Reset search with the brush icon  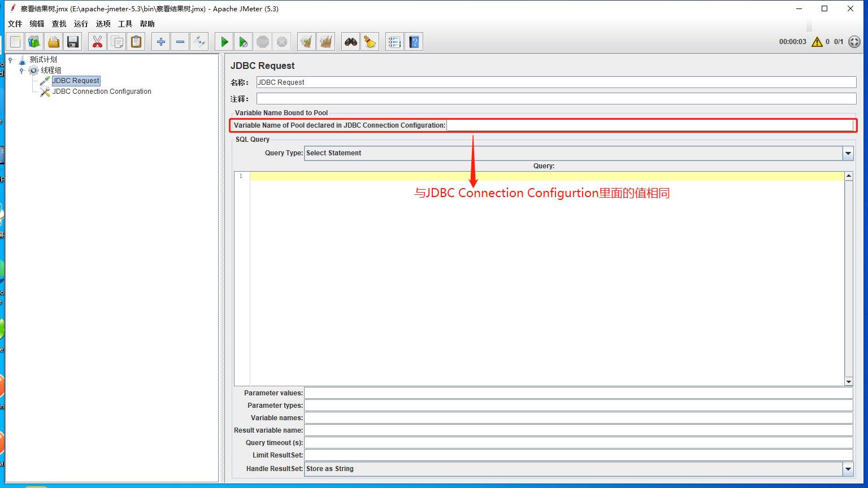coord(370,42)
